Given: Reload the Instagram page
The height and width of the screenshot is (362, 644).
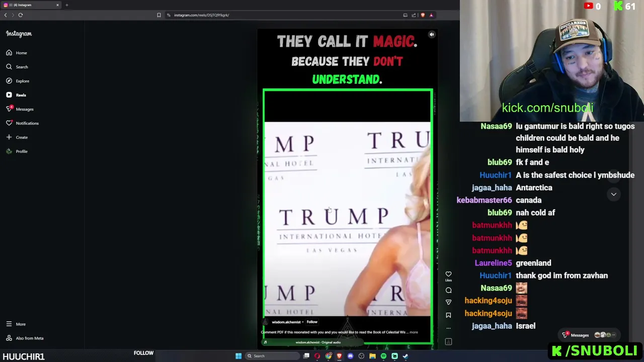Looking at the screenshot, I should (x=21, y=15).
